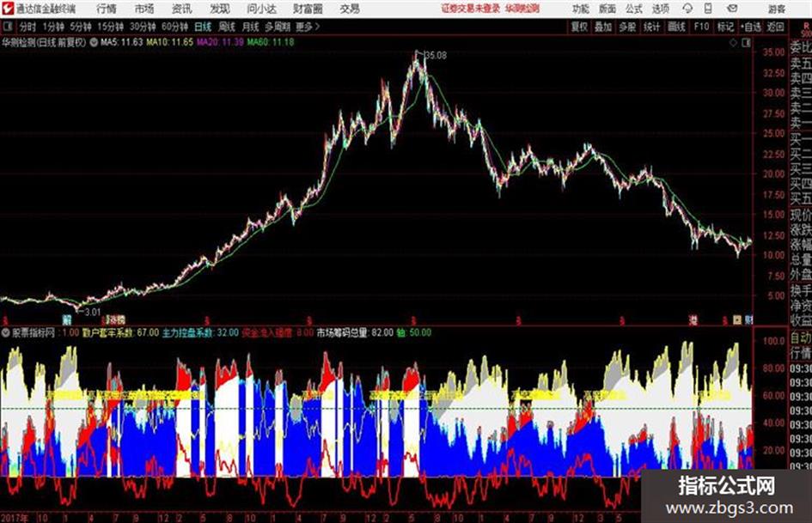Viewport: 812px width, 523px height.
Task: Click the 复权 toolbar button
Action: [x=579, y=27]
